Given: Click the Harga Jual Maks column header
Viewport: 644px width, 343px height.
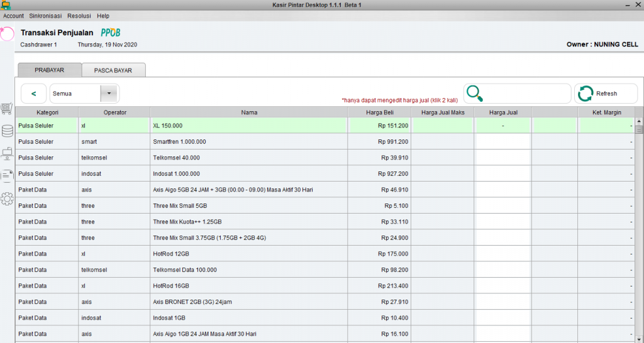Looking at the screenshot, I should click(443, 112).
